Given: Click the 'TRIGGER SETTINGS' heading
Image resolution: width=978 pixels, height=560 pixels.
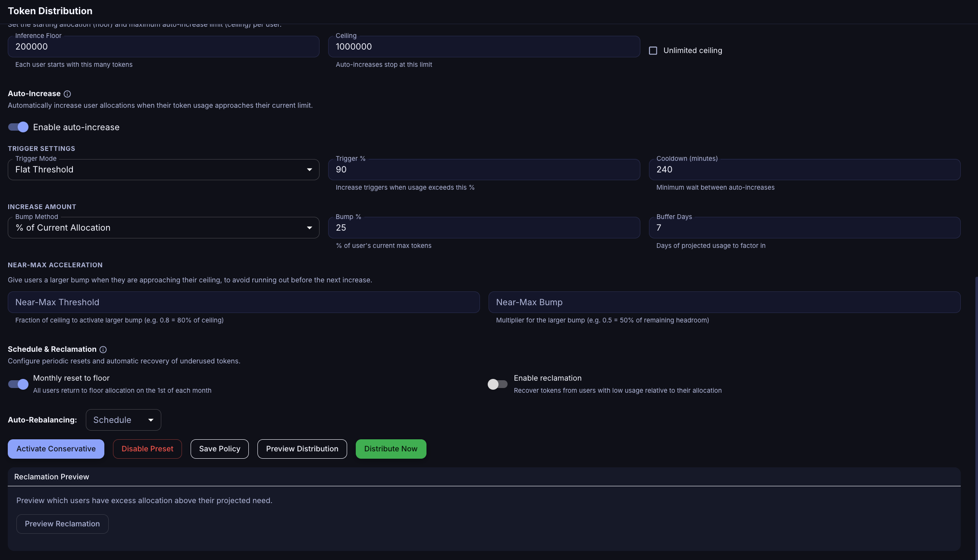Looking at the screenshot, I should click(x=41, y=149).
